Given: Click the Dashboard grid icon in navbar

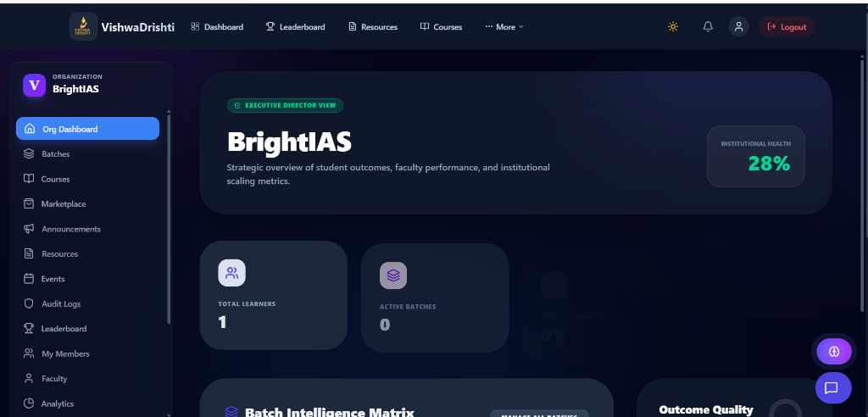Looking at the screenshot, I should 195,26.
